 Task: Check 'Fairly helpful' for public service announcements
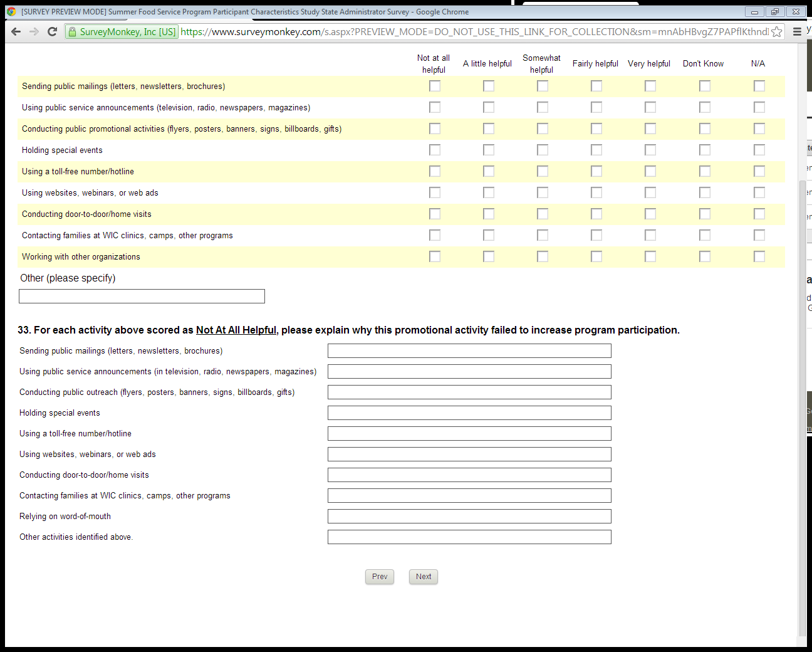pyautogui.click(x=596, y=107)
